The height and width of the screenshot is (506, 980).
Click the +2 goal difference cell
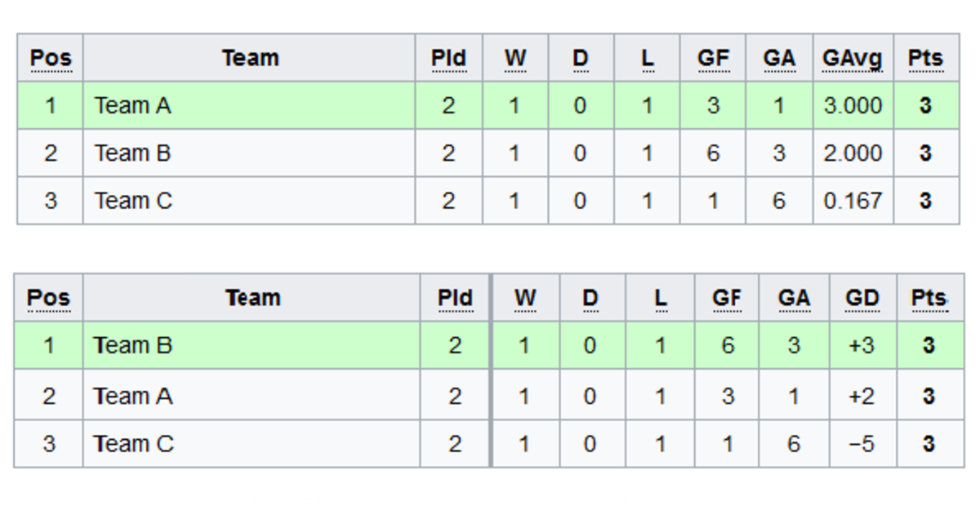tap(862, 396)
